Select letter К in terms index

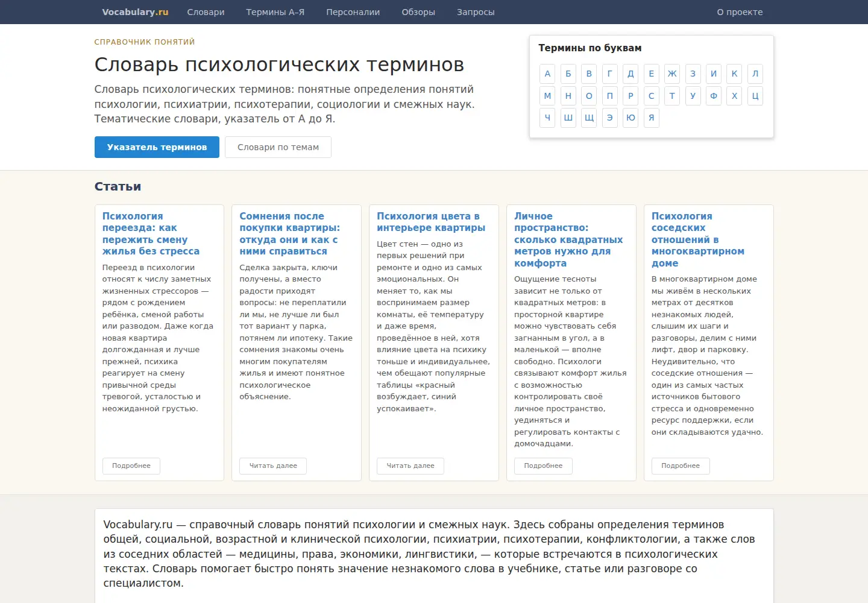coord(734,74)
